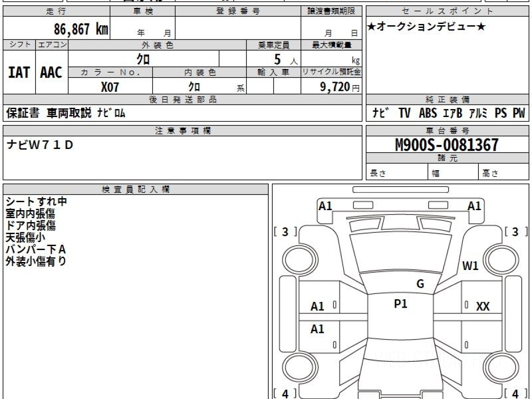Select ABS in the equipment row
The image size is (532, 399).
pyautogui.click(x=428, y=113)
